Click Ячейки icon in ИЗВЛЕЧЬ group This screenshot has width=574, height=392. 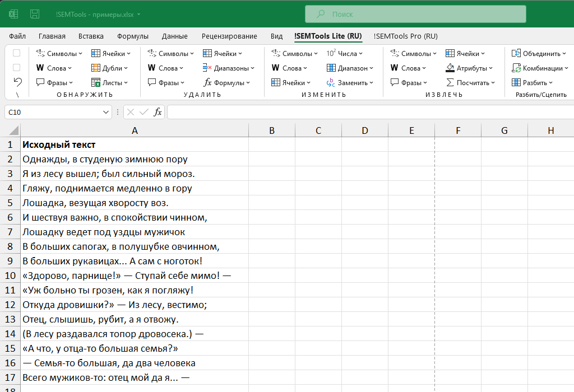(x=450, y=53)
